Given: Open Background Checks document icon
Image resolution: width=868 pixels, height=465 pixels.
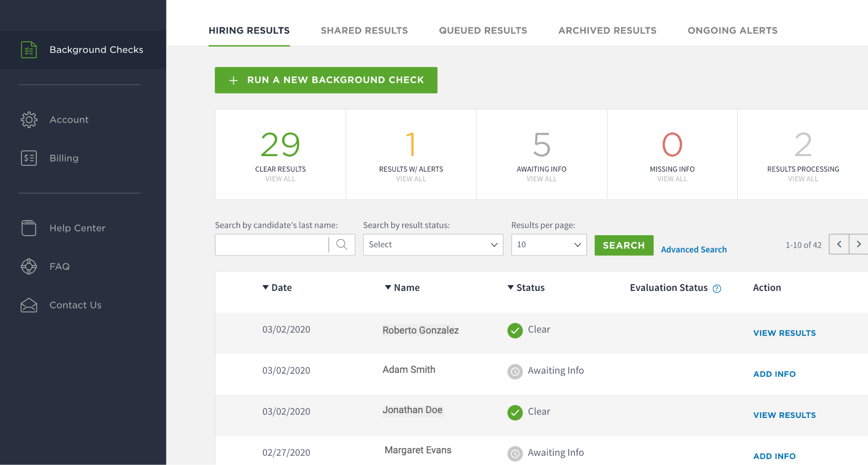Looking at the screenshot, I should (29, 49).
